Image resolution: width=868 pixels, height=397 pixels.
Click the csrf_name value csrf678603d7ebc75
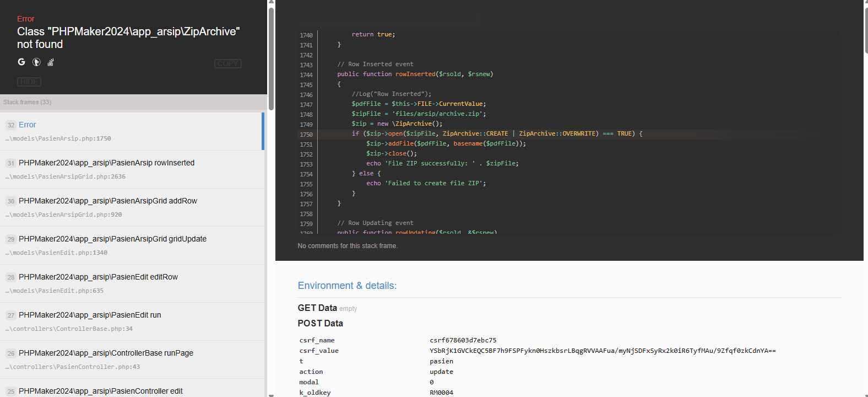tap(463, 340)
